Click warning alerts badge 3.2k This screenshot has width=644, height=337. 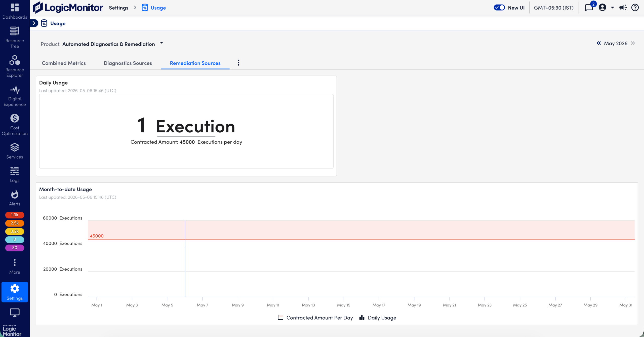point(15,231)
